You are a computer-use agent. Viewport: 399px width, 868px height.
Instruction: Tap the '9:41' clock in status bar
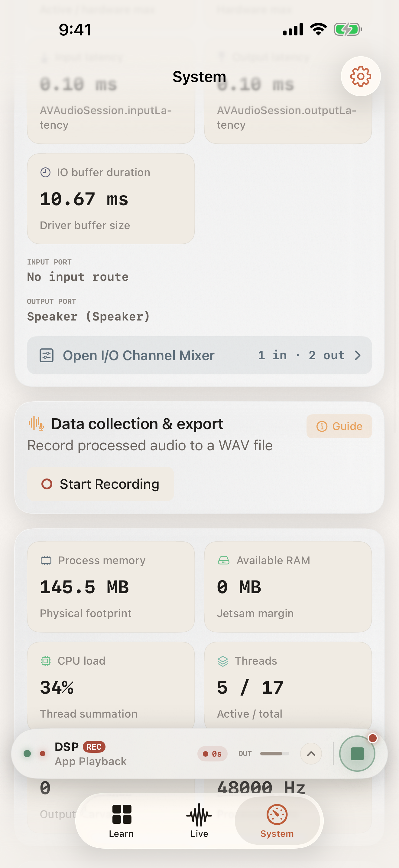coord(75,29)
